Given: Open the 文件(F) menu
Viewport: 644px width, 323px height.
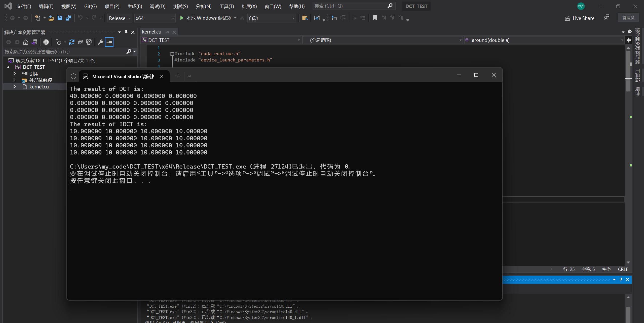Looking at the screenshot, I should coord(24,6).
